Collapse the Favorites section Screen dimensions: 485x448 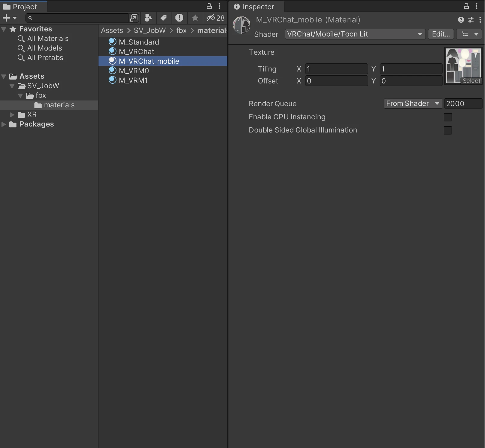(4, 29)
